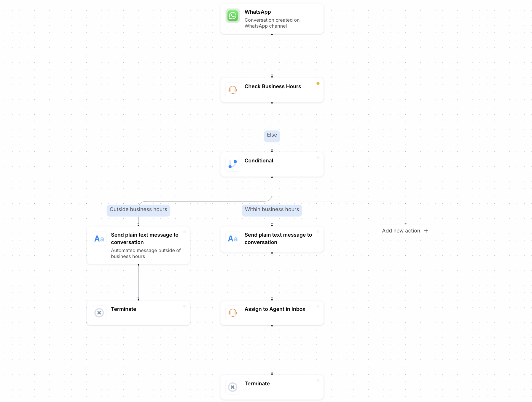Click the left Terminate X icon
Screen dimensions: 532x402
coord(99,313)
